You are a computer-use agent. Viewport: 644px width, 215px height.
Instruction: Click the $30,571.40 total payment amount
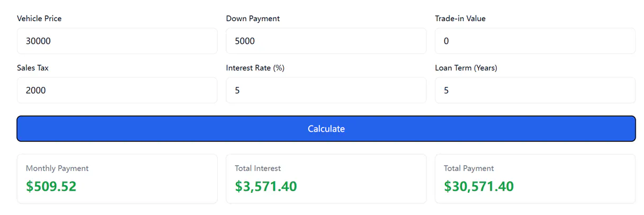coord(479,186)
